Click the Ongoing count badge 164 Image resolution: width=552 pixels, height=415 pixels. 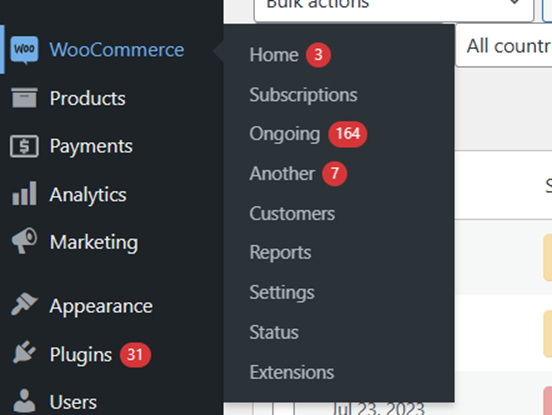[x=347, y=134]
